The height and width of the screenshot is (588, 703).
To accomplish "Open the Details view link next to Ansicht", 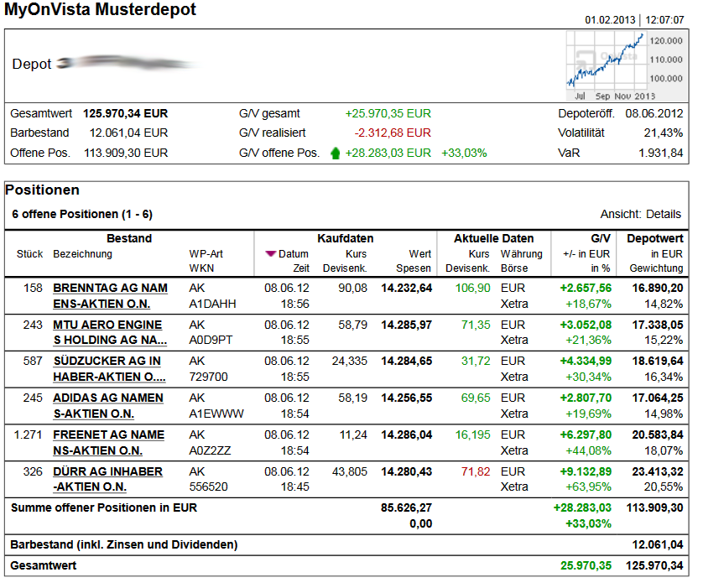I will (664, 214).
